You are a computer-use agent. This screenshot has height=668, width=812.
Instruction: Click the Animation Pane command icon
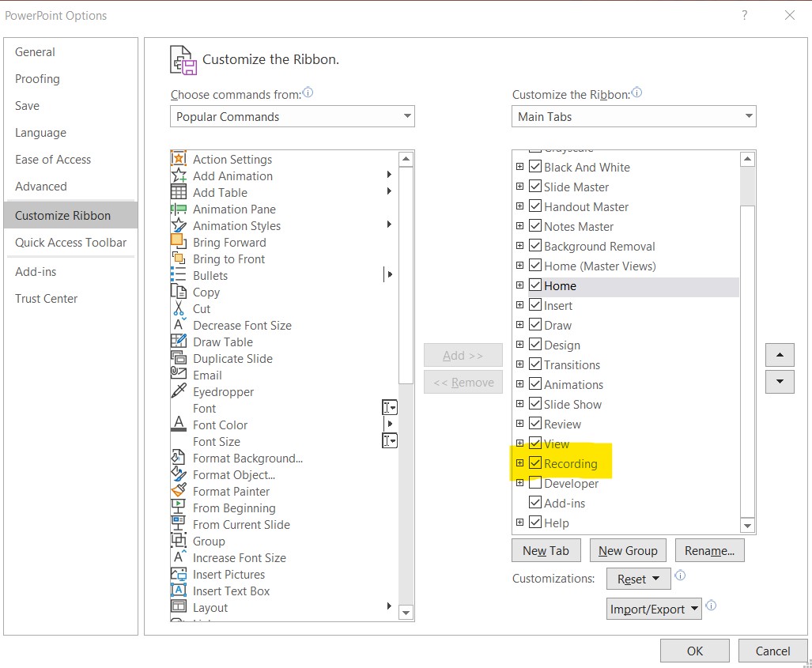[179, 209]
